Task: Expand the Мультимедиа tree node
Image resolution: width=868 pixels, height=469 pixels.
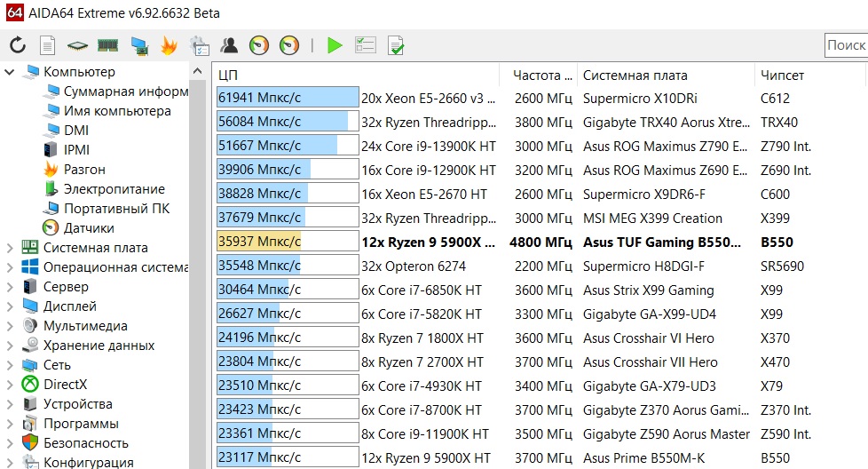Action: 10,326
